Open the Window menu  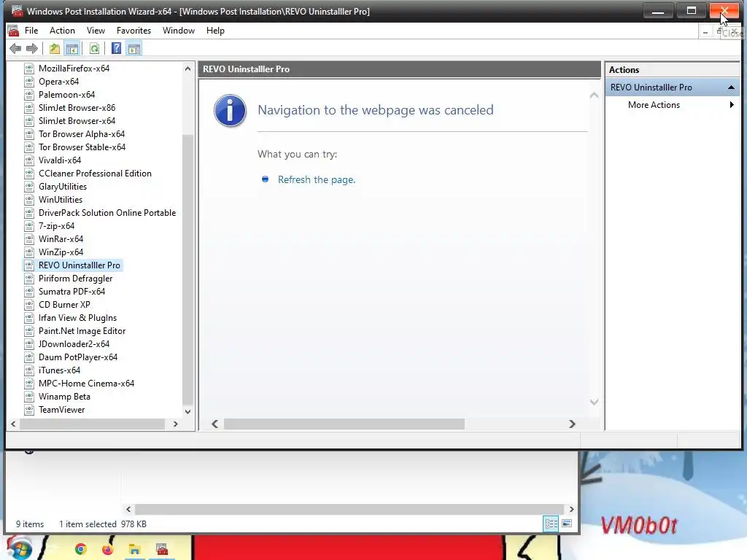179,31
